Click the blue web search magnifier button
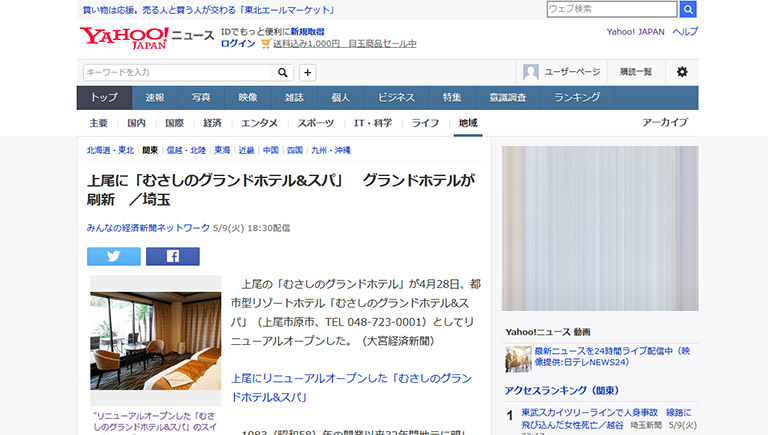This screenshot has width=768, height=435. [x=688, y=9]
